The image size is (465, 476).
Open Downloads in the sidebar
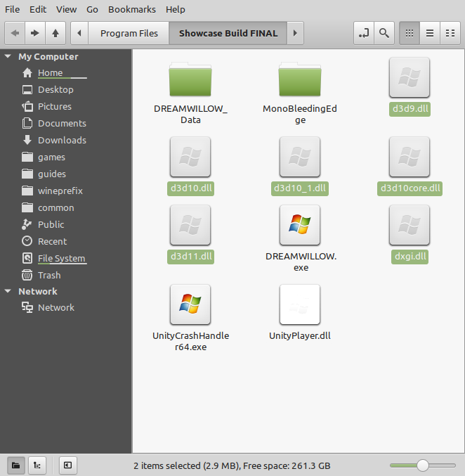(x=66, y=140)
